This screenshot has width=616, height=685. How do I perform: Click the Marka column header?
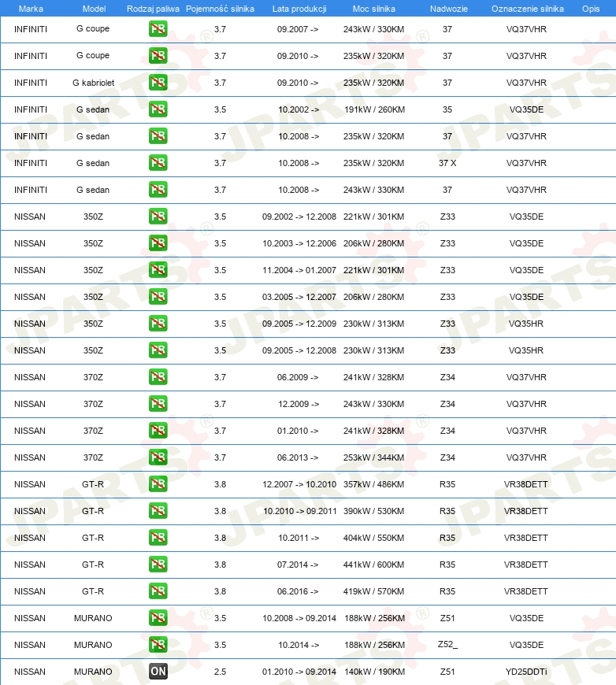pyautogui.click(x=31, y=9)
